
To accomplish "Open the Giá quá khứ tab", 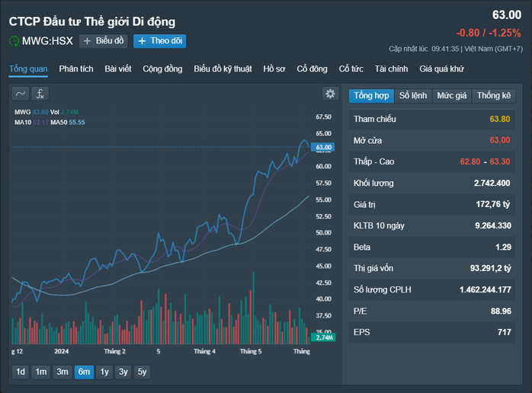I will (x=441, y=69).
